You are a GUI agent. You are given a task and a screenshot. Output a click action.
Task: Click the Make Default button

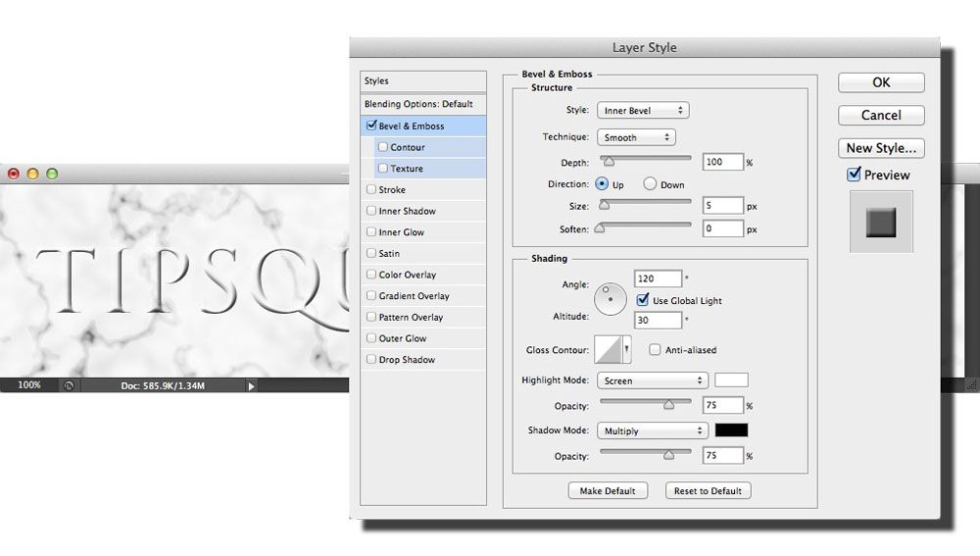[608, 491]
